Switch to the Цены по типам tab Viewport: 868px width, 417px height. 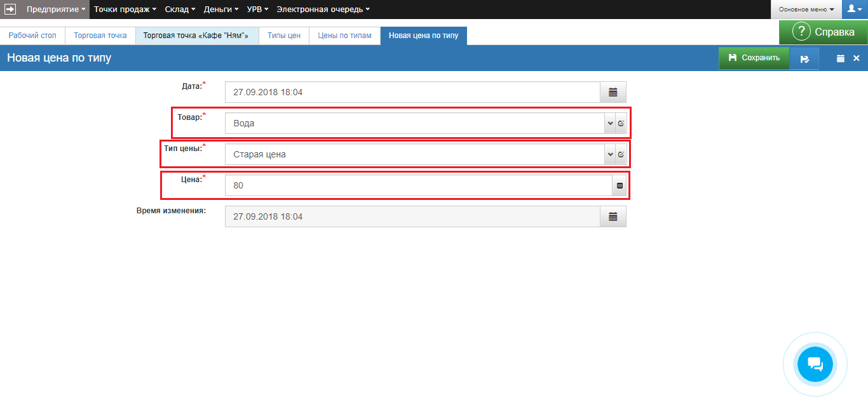tap(344, 36)
